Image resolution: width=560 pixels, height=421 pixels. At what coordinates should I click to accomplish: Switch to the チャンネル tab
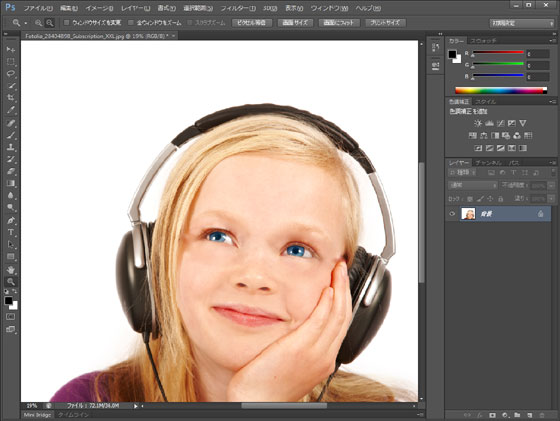488,163
